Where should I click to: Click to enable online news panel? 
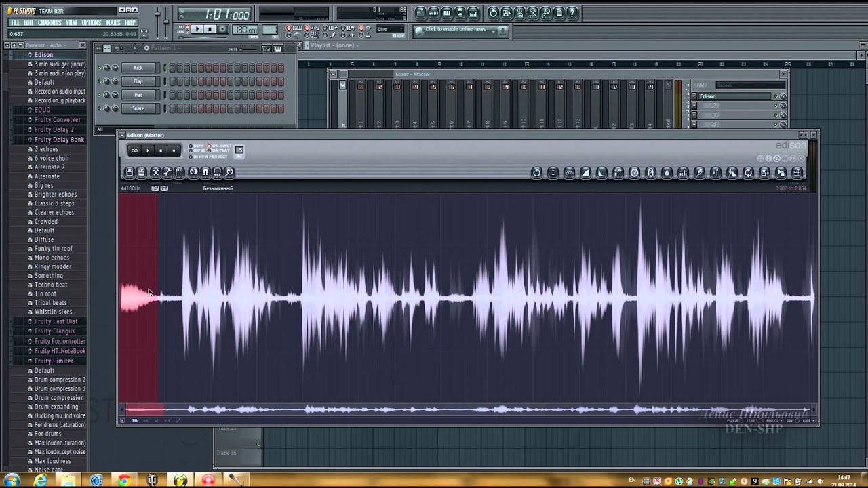(x=460, y=30)
